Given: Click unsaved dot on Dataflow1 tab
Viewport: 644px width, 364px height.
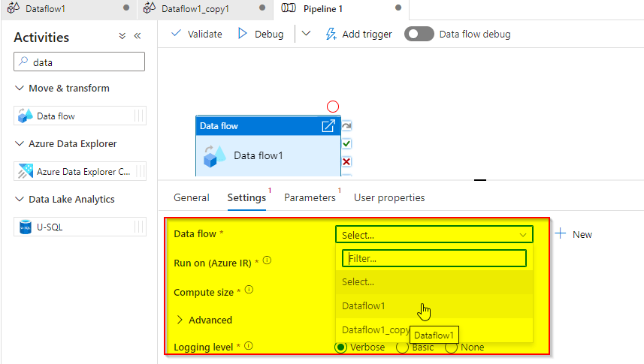Looking at the screenshot, I should click(x=126, y=8).
